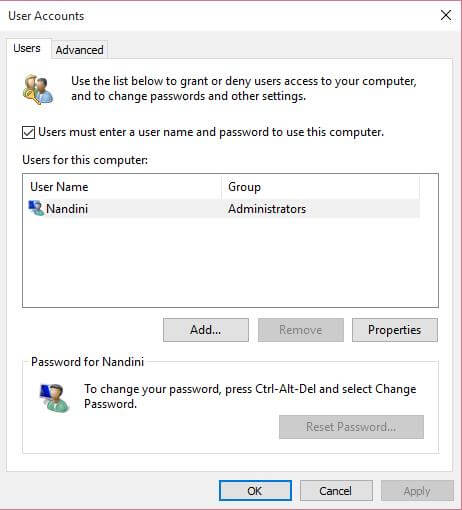This screenshot has height=510, width=462.
Task: Open Properties for the selected user
Action: pos(395,330)
